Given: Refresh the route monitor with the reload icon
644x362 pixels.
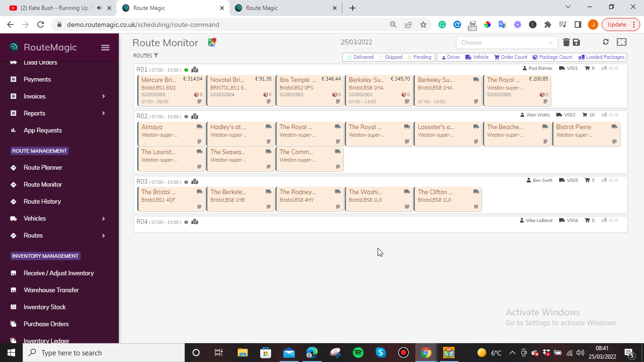Looking at the screenshot, I should (x=606, y=42).
